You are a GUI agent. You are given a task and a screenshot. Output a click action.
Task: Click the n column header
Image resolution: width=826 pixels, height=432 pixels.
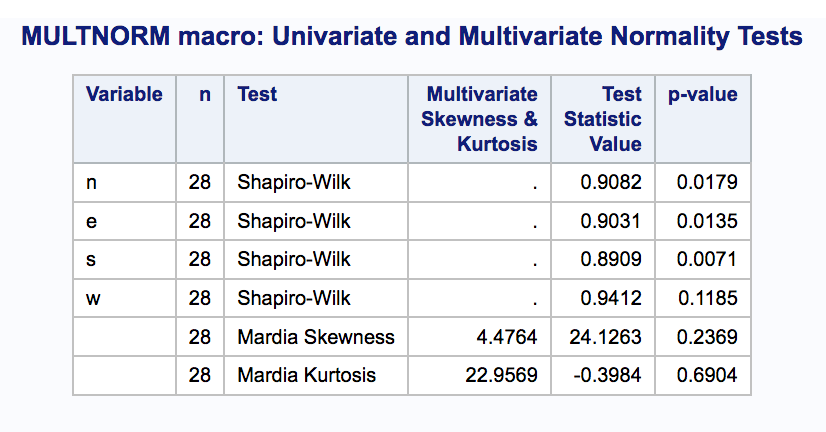205,95
